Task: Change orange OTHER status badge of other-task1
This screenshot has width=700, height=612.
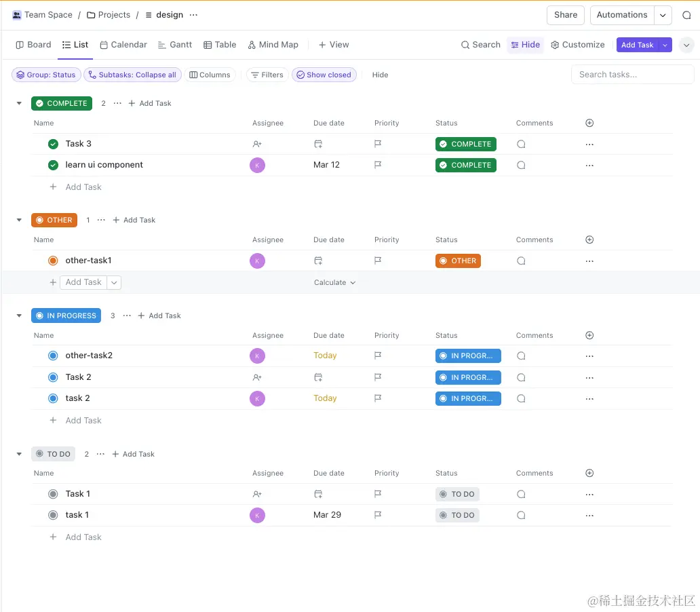Action: pos(458,261)
